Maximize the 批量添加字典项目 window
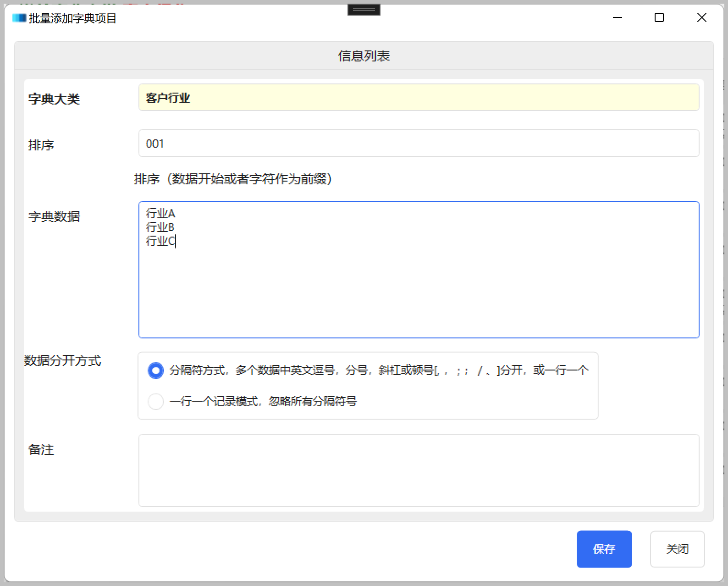728x586 pixels. [x=659, y=18]
